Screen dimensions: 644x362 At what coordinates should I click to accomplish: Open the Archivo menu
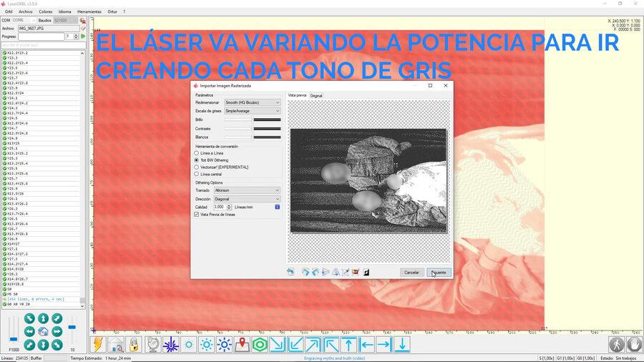tap(26, 11)
